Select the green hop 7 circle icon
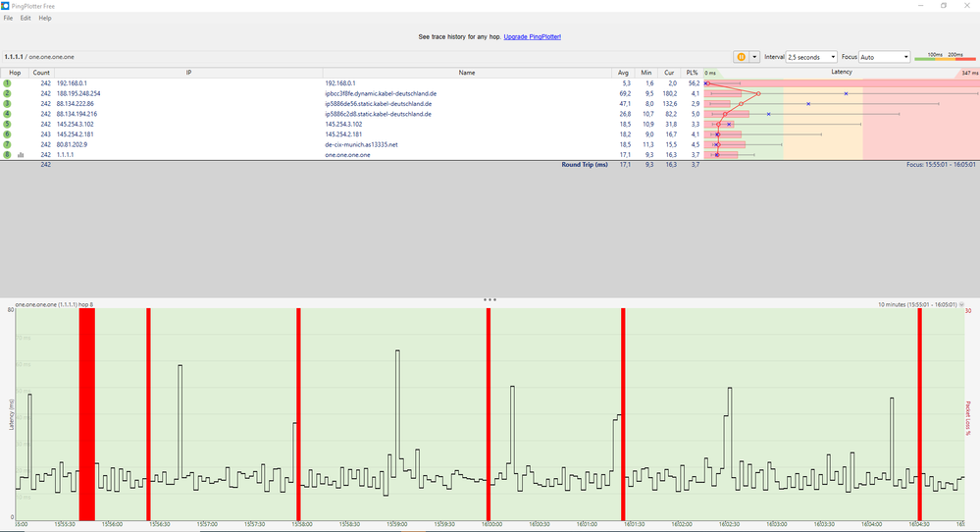The image size is (980, 532). click(7, 144)
